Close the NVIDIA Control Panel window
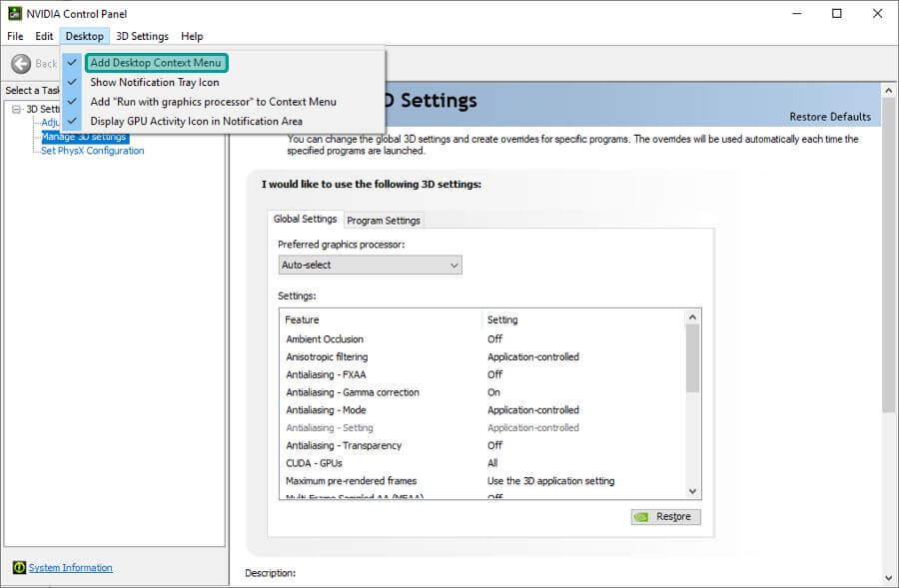The height and width of the screenshot is (588, 899). (x=877, y=14)
